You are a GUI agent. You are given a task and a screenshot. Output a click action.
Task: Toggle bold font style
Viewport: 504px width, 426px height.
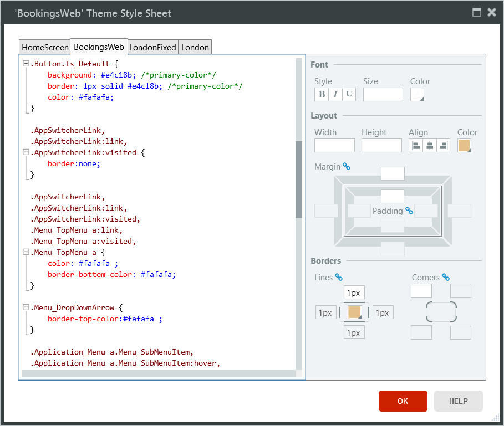click(x=322, y=94)
